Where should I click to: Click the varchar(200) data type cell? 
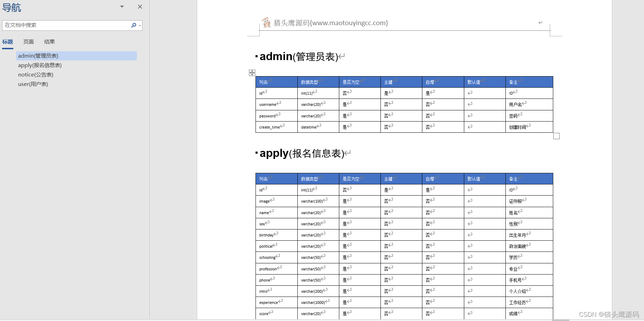[x=318, y=291]
